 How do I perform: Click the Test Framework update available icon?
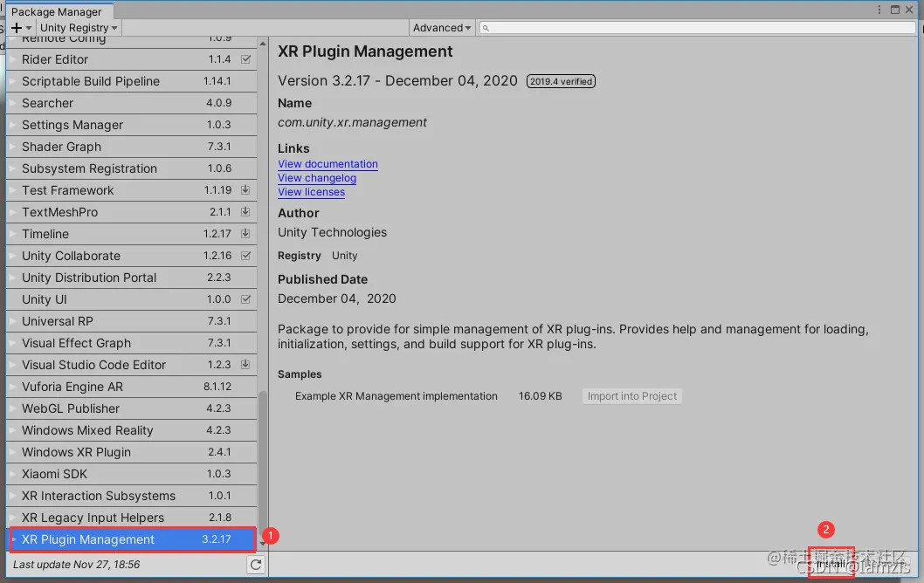coord(245,189)
